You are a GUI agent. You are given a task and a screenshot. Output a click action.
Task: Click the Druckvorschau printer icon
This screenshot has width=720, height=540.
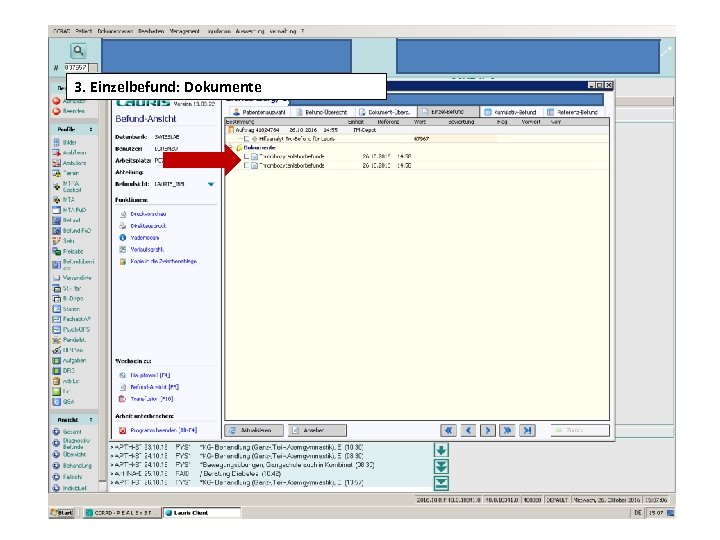click(x=123, y=214)
